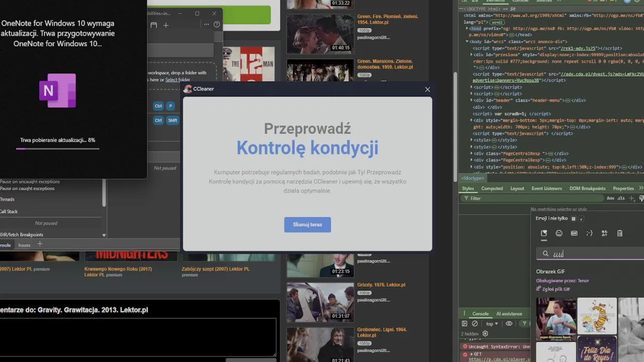Screen dimensions: 644x362
Task: Click the funnel icon in the console toolbar
Action: tap(524, 324)
